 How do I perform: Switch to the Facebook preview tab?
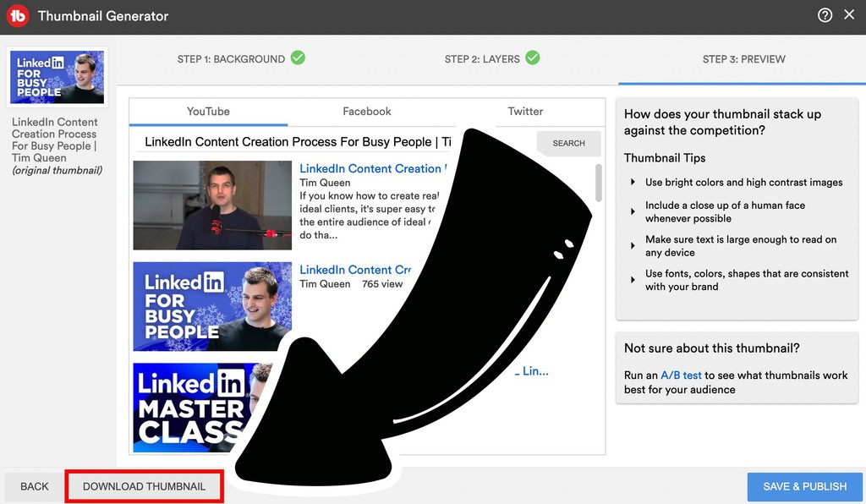click(367, 112)
